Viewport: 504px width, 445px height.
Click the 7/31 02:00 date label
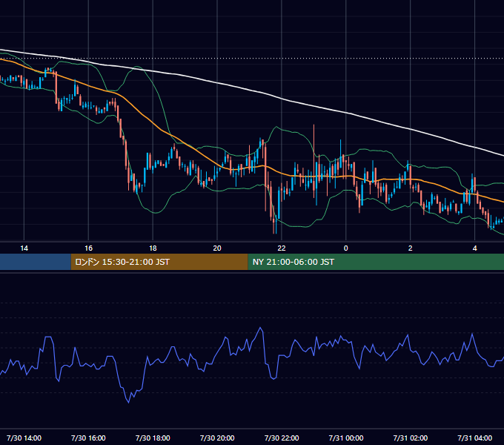tap(411, 438)
